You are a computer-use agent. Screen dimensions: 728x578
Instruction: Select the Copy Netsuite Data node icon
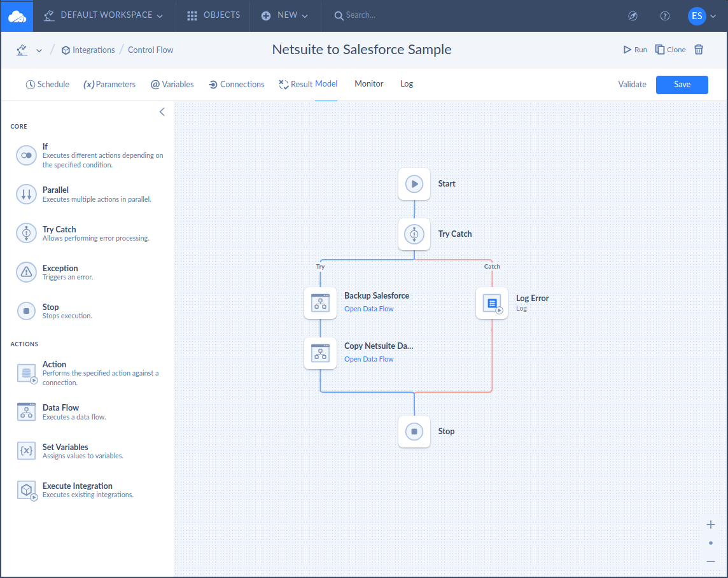coord(320,353)
